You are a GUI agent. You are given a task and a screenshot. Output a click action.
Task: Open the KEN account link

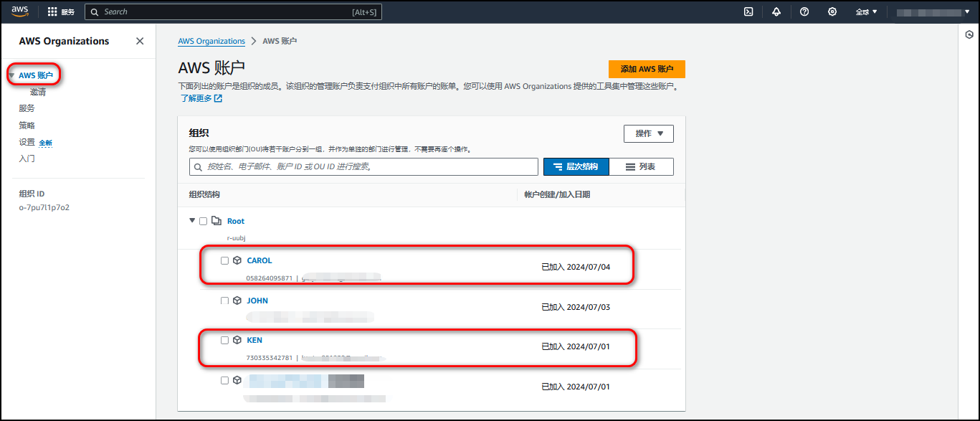[x=254, y=340]
